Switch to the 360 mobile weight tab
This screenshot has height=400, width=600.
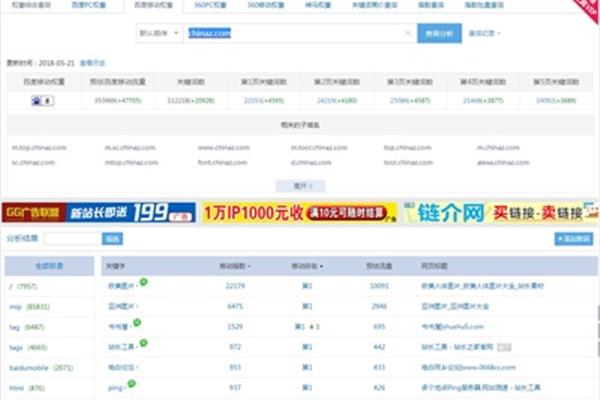266,5
